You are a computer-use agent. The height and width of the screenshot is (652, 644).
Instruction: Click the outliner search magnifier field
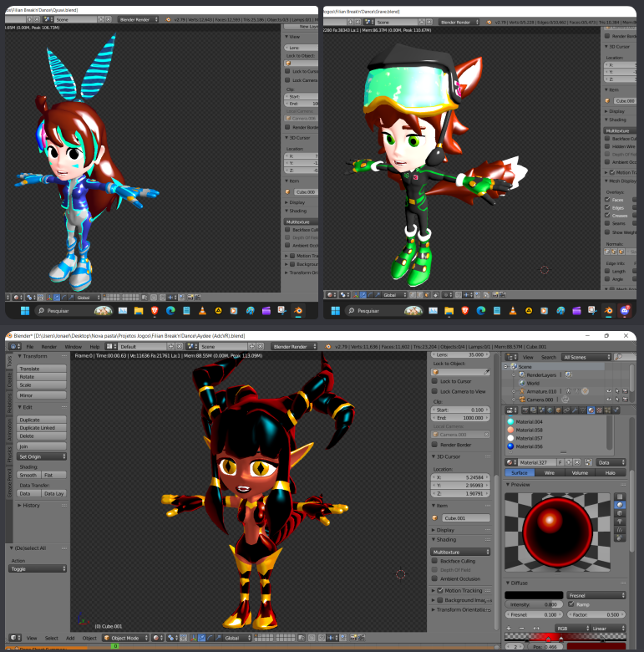coord(624,357)
